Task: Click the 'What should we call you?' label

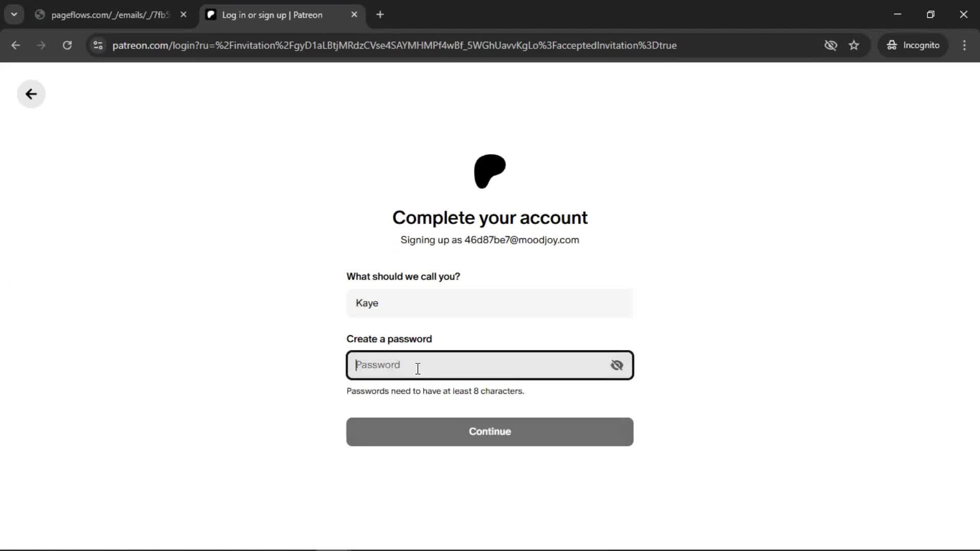Action: 403,277
